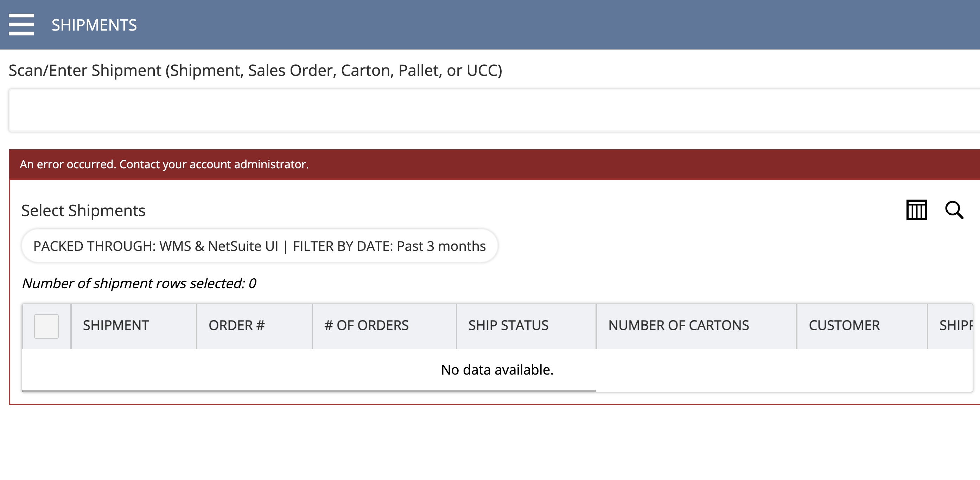980x480 pixels.
Task: Tick the select-all shipments checkbox
Action: (x=46, y=326)
